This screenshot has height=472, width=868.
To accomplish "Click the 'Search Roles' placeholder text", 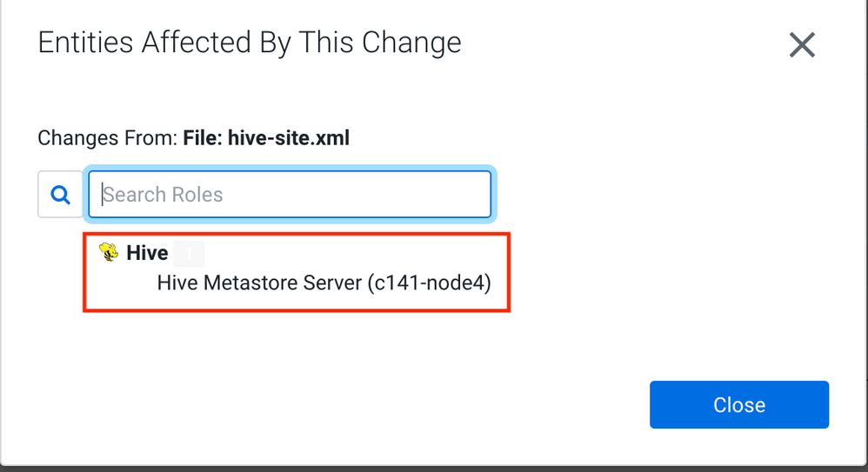I will click(x=164, y=194).
